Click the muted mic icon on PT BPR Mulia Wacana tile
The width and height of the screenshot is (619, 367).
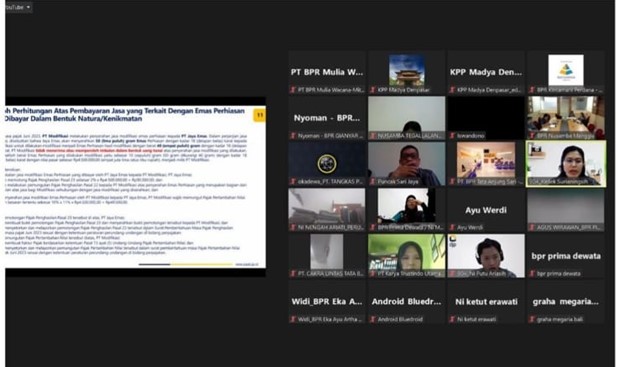(x=293, y=90)
